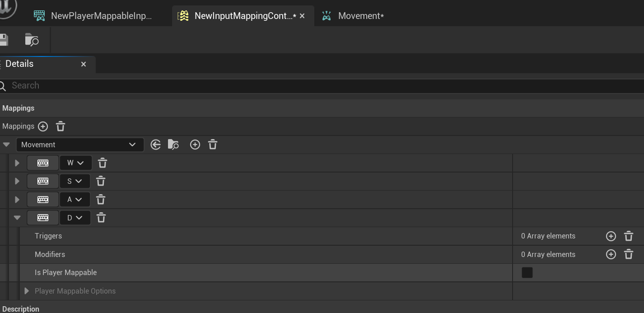Add a new mapping with plus icon beside Mappings

pos(43,126)
